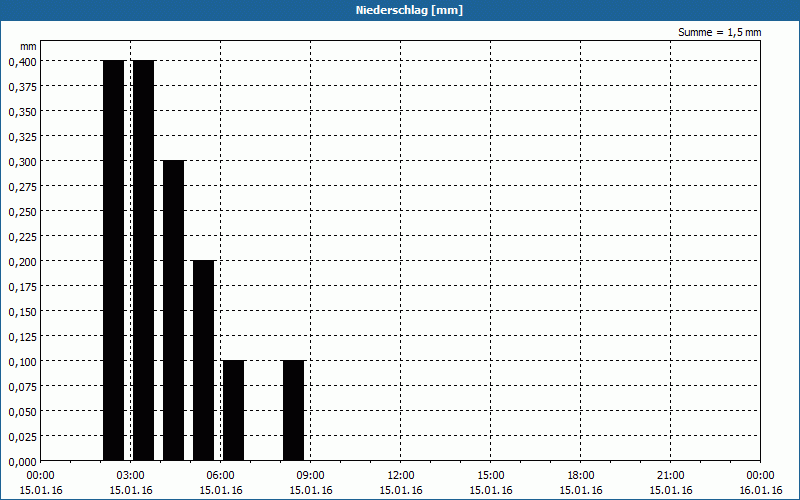Select the 0,100 mm bar right after 06:00
Screen dimensions: 800x500
[x=234, y=411]
